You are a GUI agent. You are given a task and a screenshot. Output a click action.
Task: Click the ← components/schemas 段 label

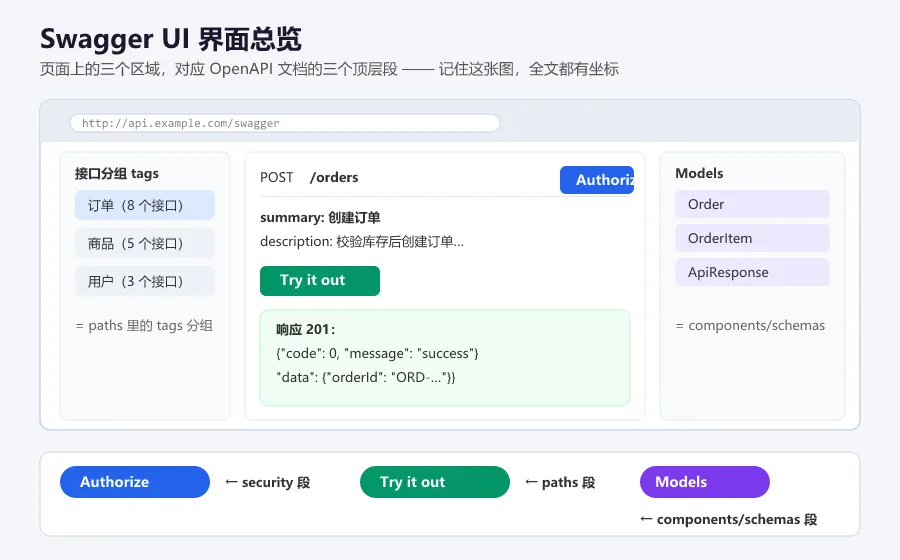point(728,519)
